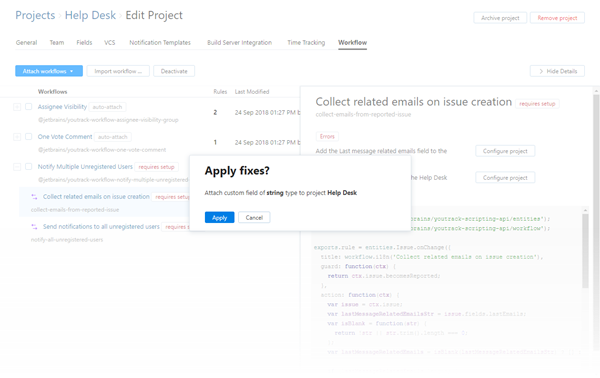Click the Import workflow button
Screen dimensions: 600x378
(118, 71)
